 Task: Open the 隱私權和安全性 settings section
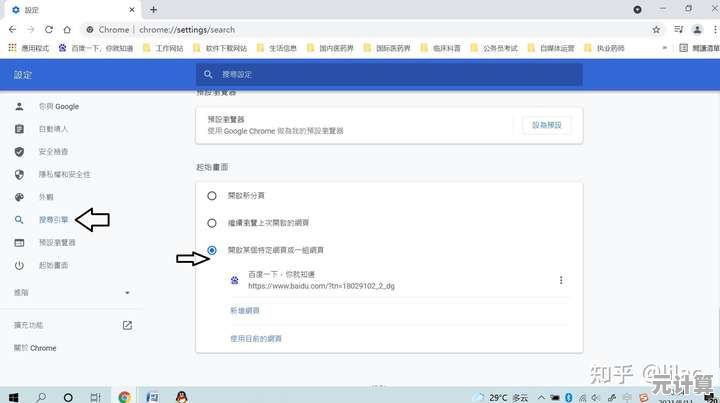pyautogui.click(x=64, y=174)
